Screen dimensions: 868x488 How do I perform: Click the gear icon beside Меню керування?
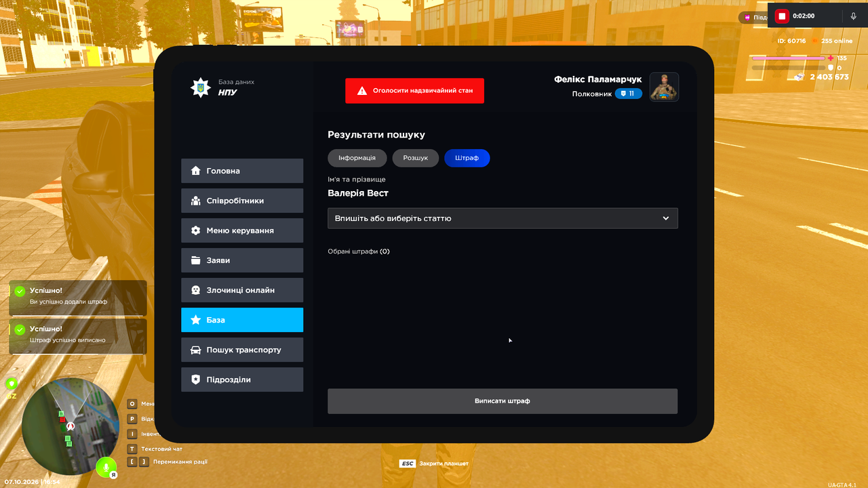196,230
